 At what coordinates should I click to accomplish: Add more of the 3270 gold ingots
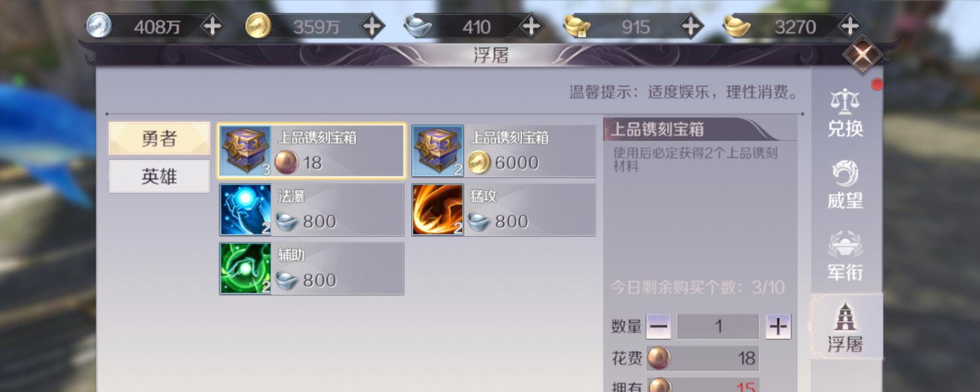tap(850, 26)
